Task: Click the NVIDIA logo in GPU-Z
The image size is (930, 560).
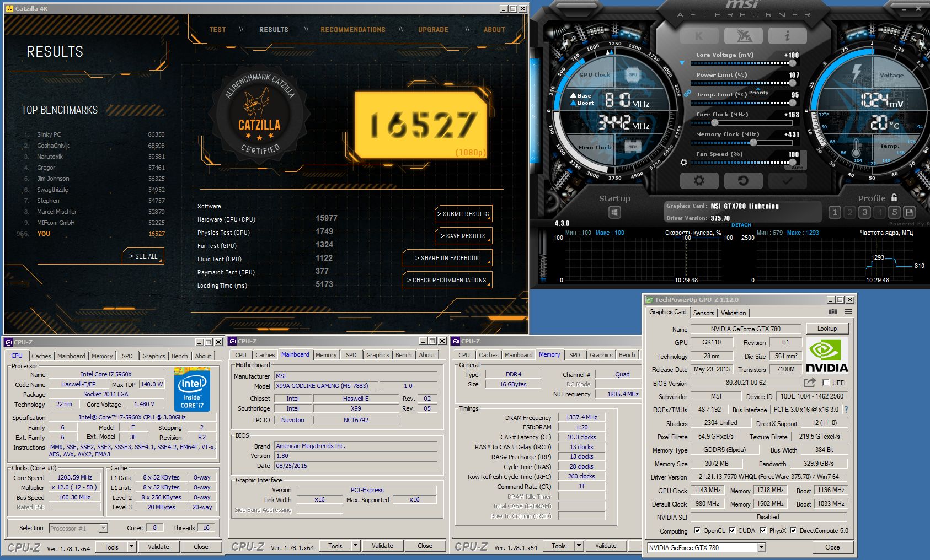Action: [827, 356]
